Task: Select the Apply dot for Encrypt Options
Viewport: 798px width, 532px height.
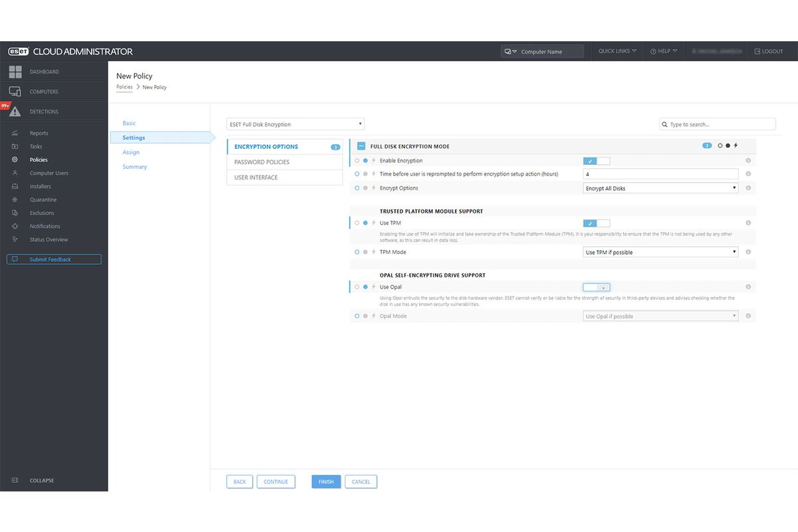Action: click(365, 188)
